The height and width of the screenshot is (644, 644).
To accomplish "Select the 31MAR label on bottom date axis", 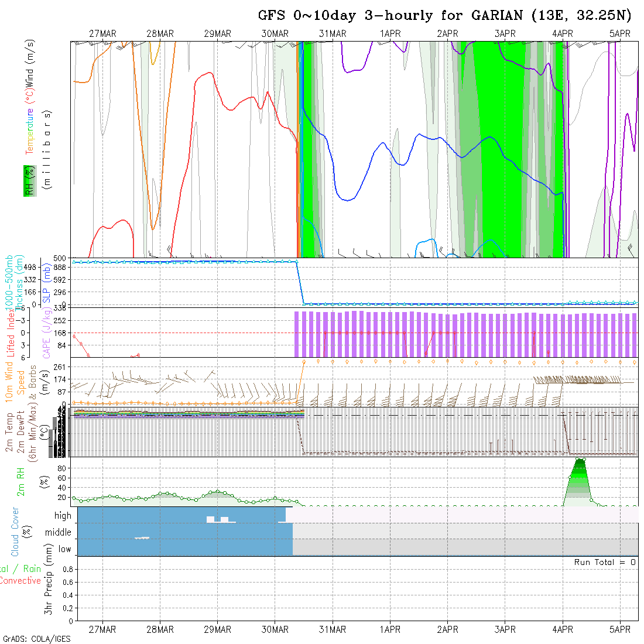I will 333,629.
